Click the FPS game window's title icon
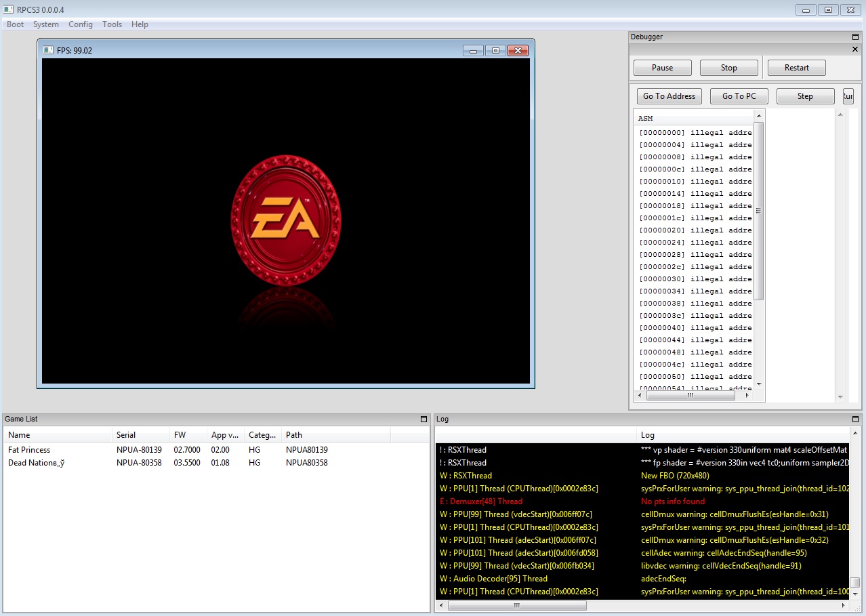Image resolution: width=866 pixels, height=616 pixels. (48, 50)
